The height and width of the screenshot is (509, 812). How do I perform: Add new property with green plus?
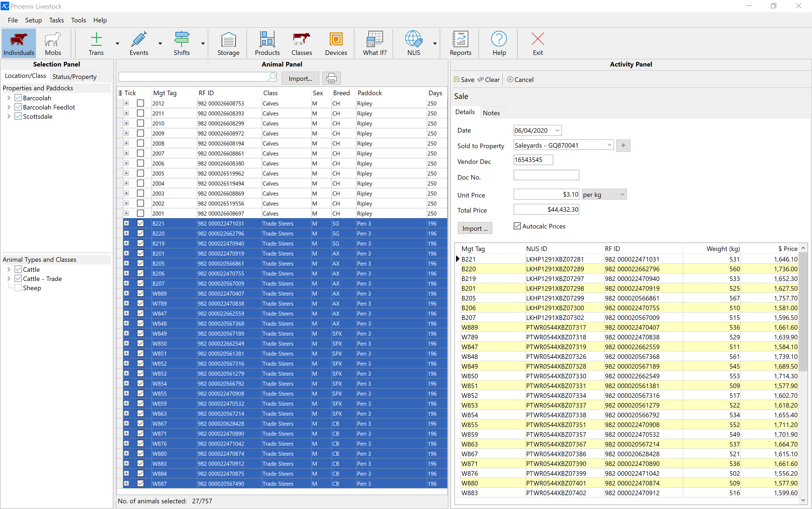pos(623,146)
